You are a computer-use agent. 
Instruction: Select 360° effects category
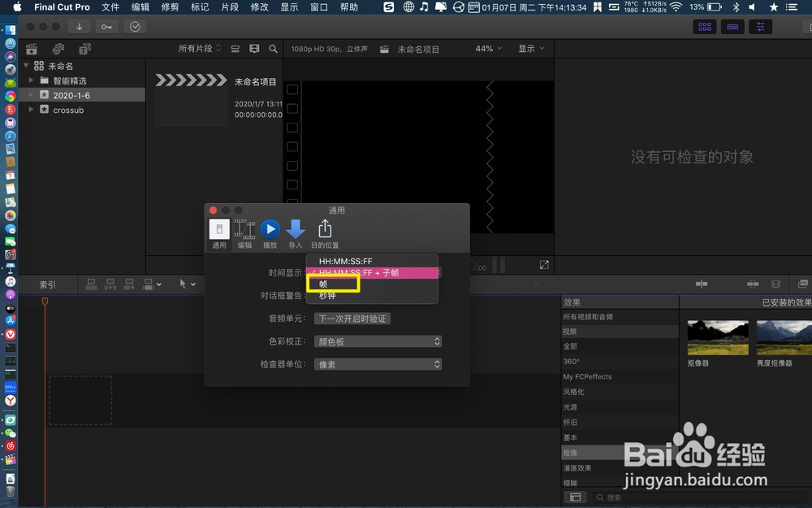pyautogui.click(x=620, y=362)
